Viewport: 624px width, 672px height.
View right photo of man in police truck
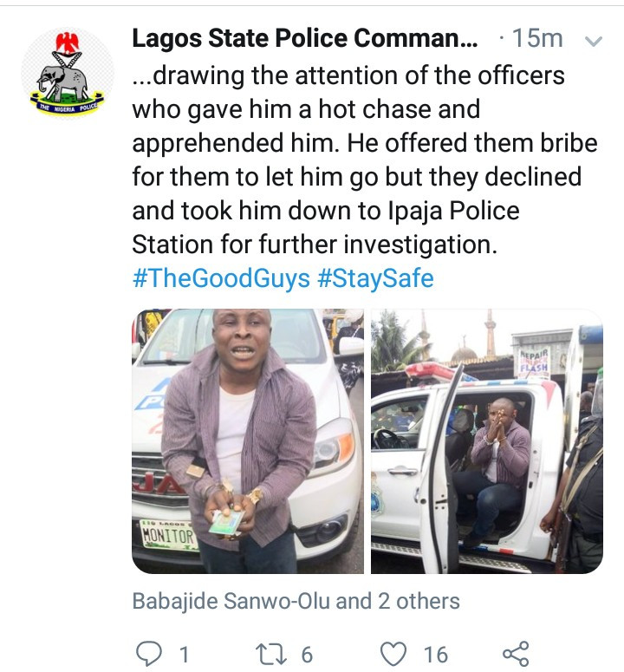[x=486, y=441]
